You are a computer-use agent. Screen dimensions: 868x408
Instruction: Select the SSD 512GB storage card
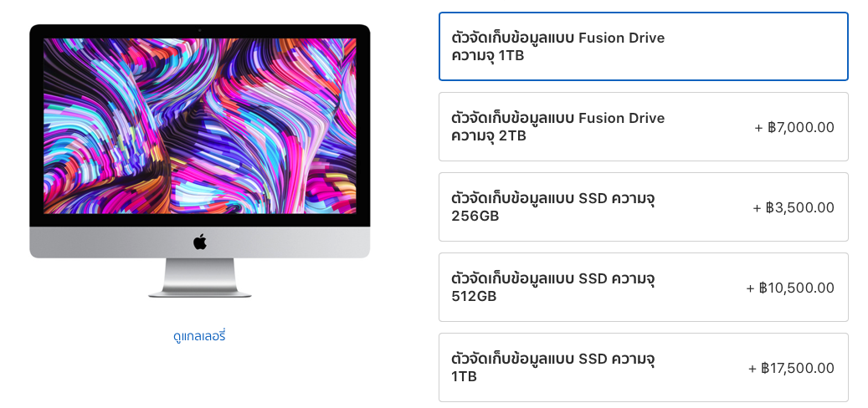643,287
